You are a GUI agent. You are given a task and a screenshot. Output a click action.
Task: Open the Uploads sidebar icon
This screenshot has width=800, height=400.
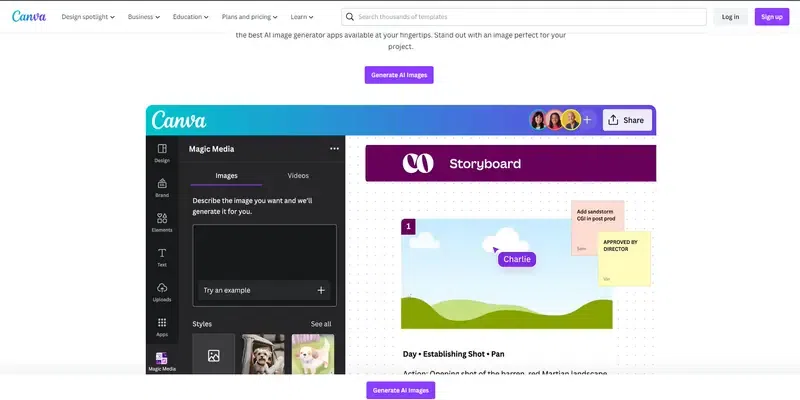[x=162, y=292]
